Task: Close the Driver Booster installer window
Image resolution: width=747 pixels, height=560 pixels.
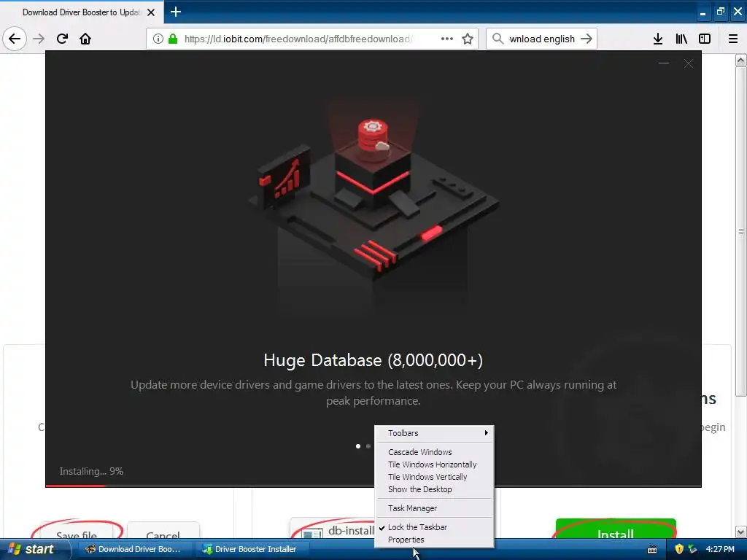Action: (x=689, y=63)
